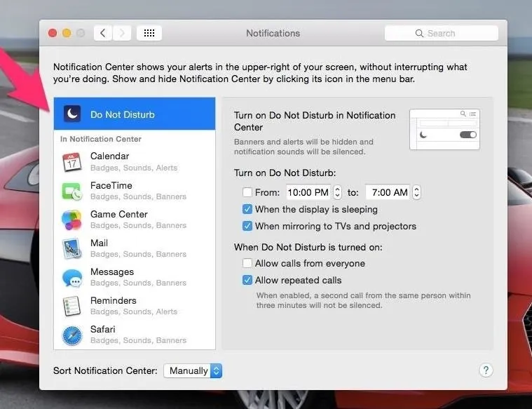Click the 7:00 AM time field
Image resolution: width=532 pixels, height=409 pixels.
click(388, 192)
